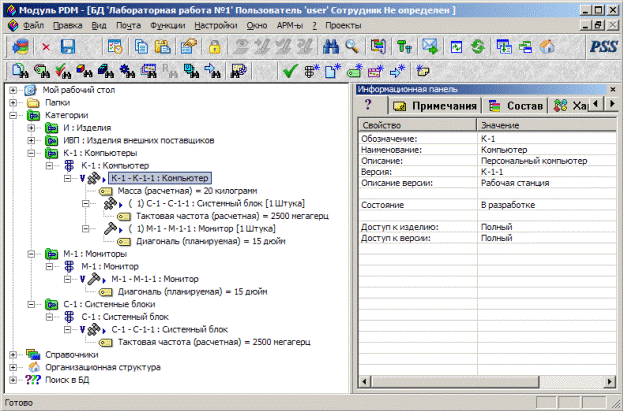Click the new folder with star icon
This screenshot has width=623, height=411.
(422, 71)
